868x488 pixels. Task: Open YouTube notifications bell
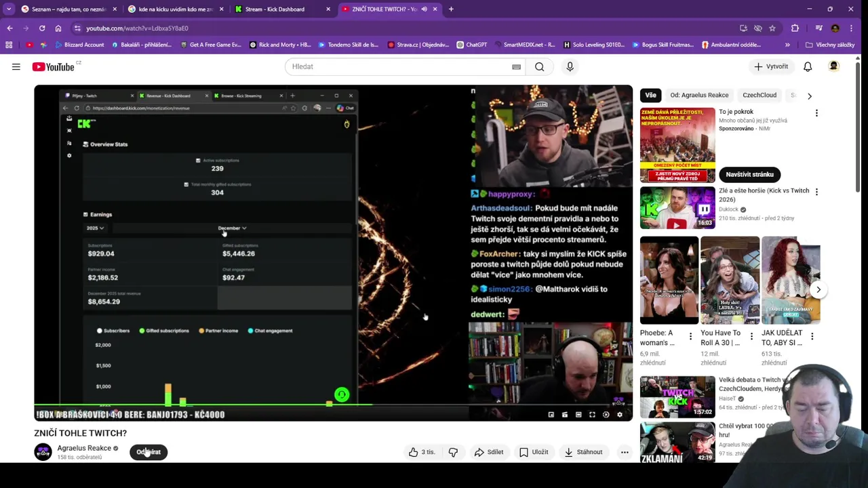(808, 66)
